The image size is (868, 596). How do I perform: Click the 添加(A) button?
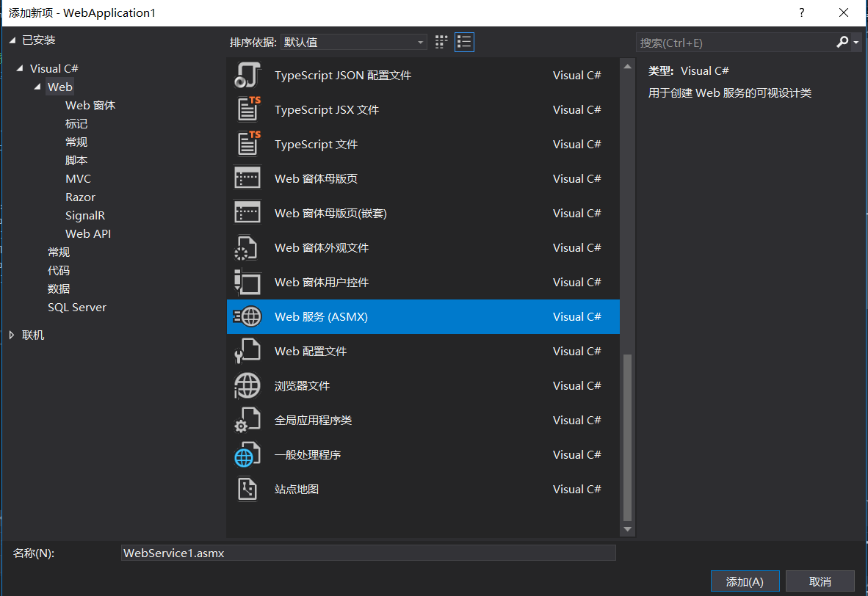point(745,581)
